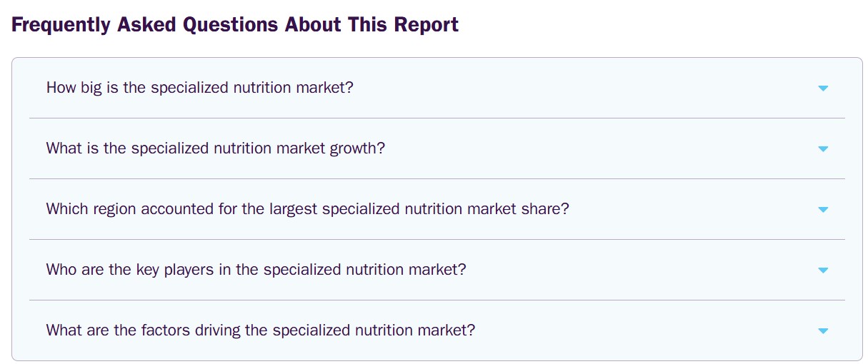Click blank row area after the market share question text

pos(686,209)
